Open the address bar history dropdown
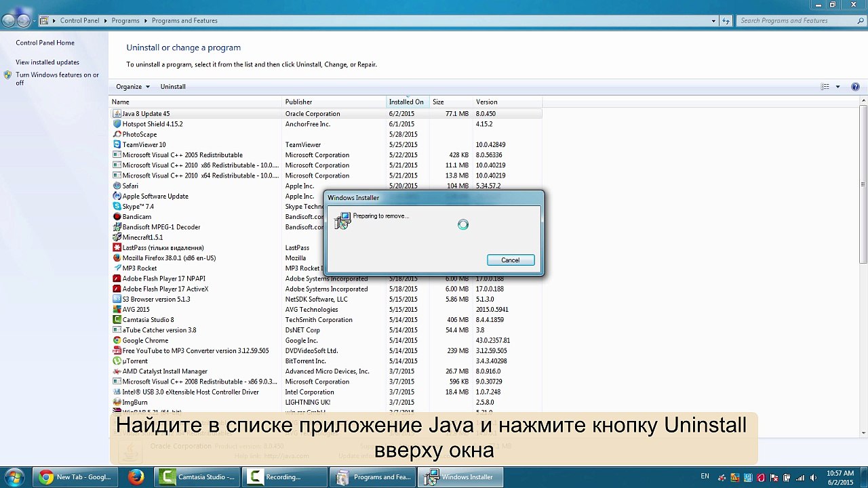The image size is (868, 488). coord(713,21)
